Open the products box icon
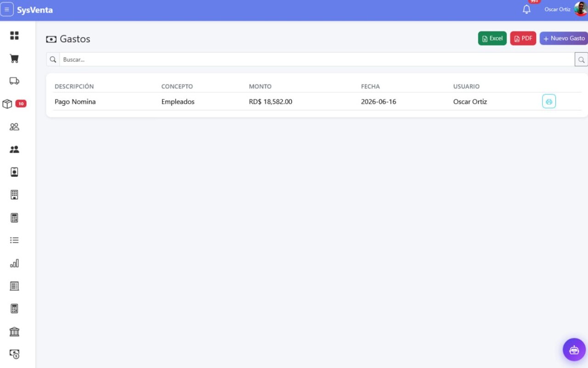 coord(7,104)
